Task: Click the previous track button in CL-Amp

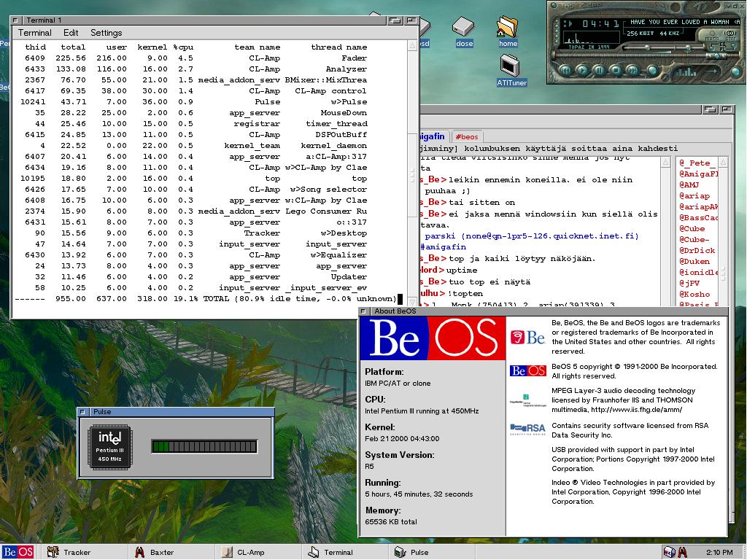Action: 565,71
